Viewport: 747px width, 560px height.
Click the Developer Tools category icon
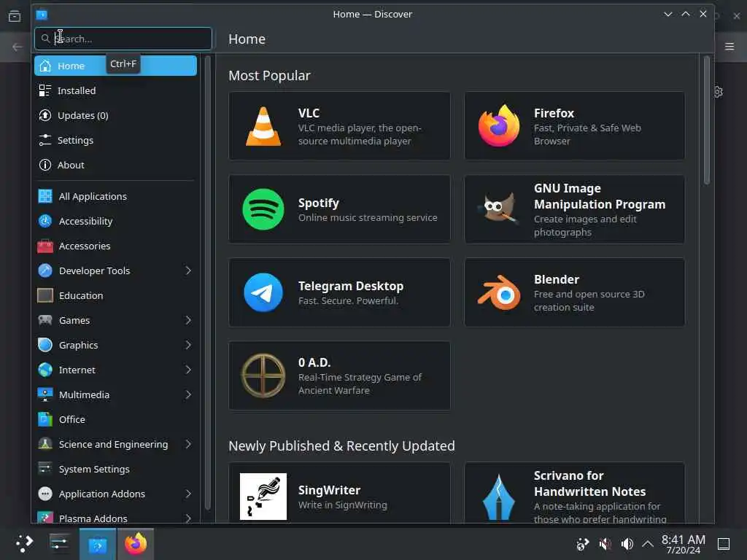(x=44, y=271)
